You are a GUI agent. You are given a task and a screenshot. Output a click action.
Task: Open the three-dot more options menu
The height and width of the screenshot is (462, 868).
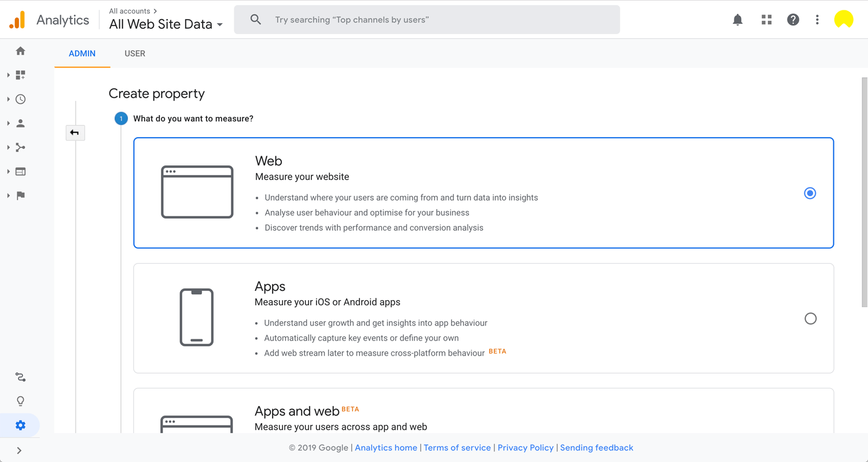[817, 20]
